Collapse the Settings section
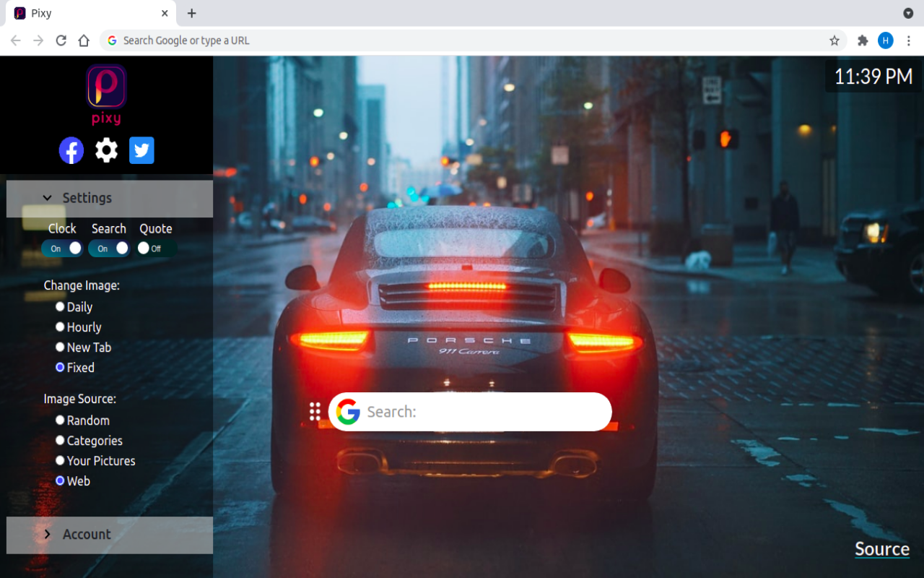 [48, 198]
